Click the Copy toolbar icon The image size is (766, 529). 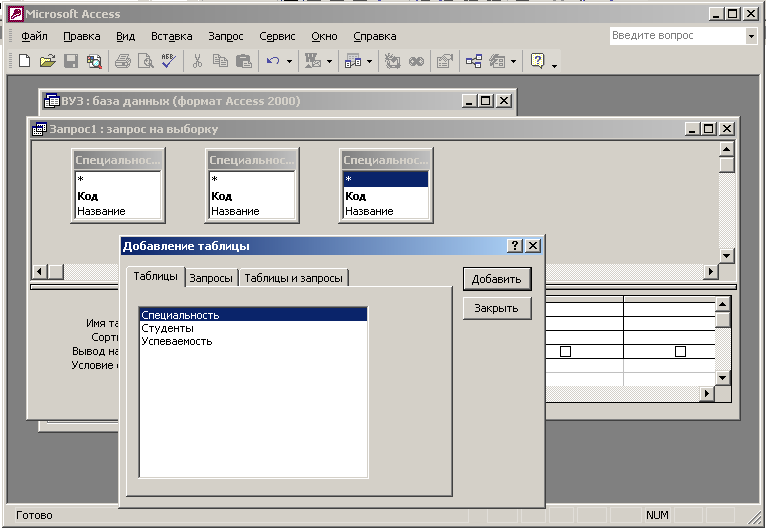coord(220,61)
